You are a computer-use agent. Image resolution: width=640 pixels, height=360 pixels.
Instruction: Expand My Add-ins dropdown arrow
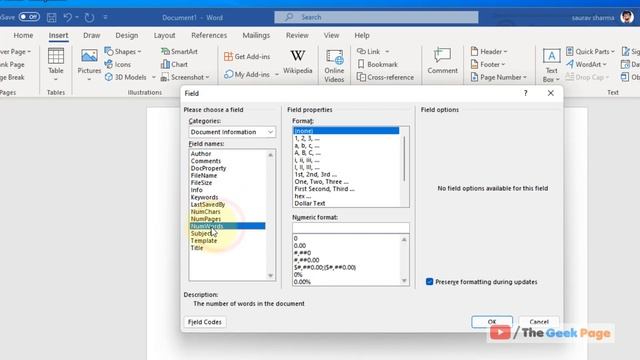(277, 75)
